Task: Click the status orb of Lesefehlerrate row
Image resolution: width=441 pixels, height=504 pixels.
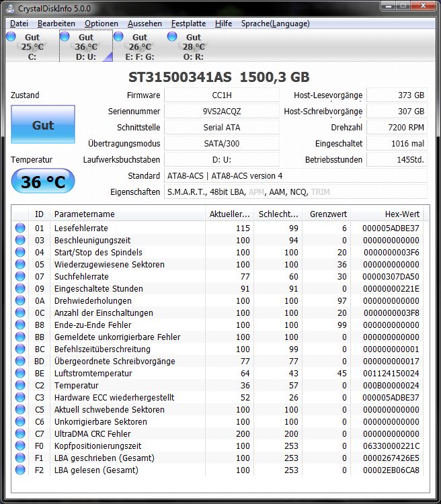Action: (x=20, y=228)
